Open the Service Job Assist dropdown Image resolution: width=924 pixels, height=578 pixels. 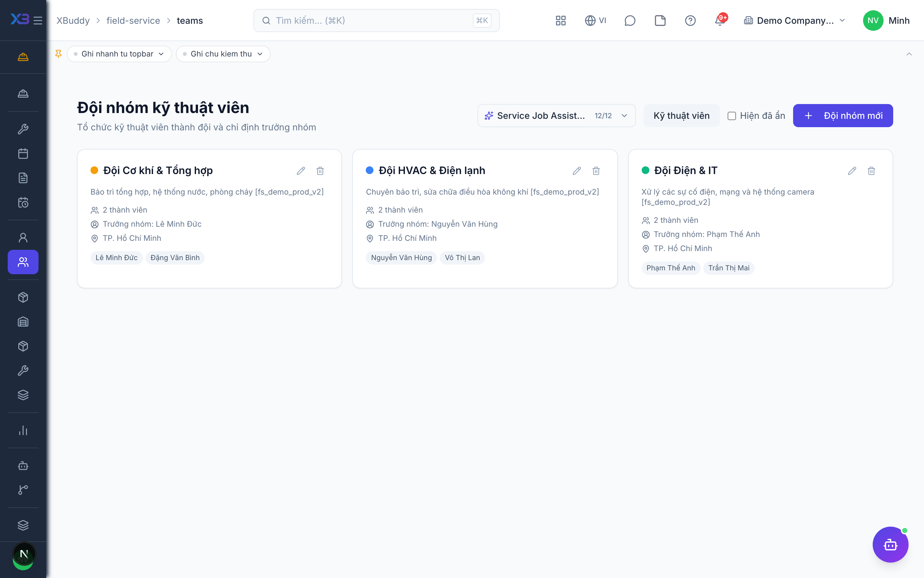tap(556, 116)
